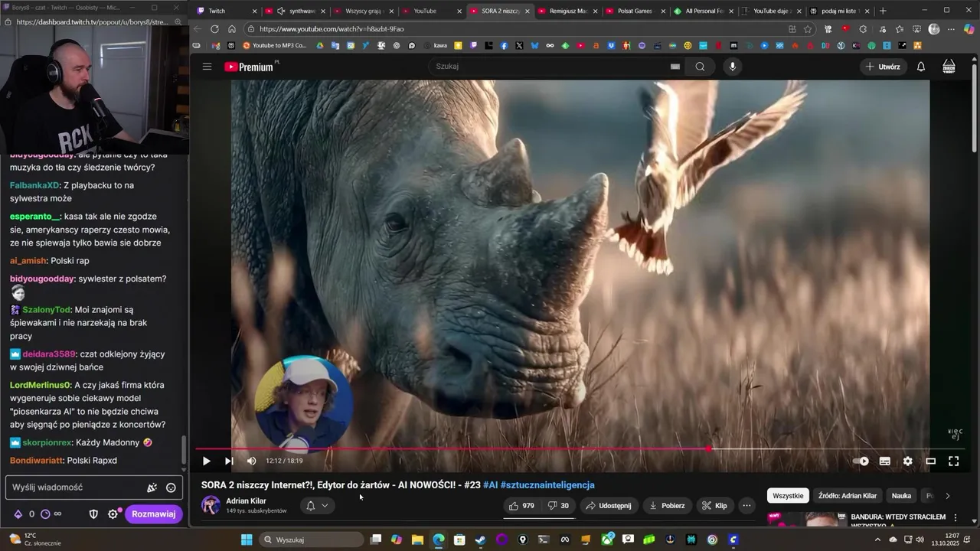Play the paused YouTube video
The image size is (980, 551).
coord(206,461)
